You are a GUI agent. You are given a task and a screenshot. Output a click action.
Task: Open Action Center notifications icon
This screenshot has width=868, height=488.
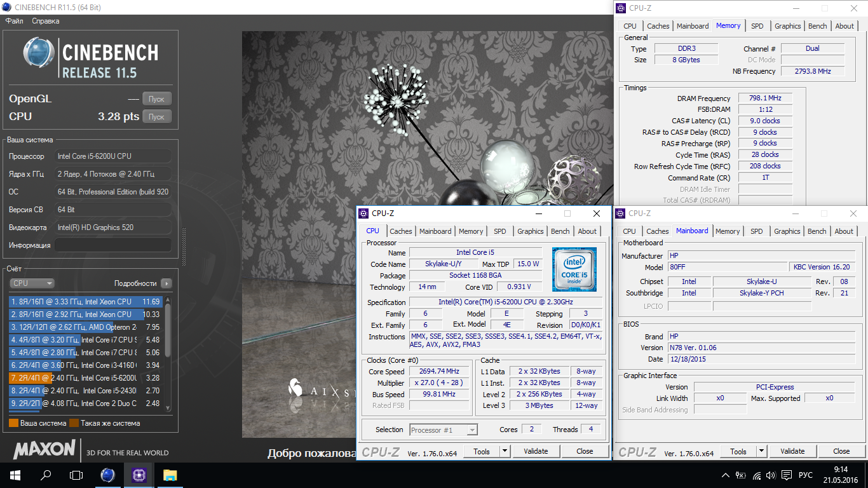(x=787, y=475)
